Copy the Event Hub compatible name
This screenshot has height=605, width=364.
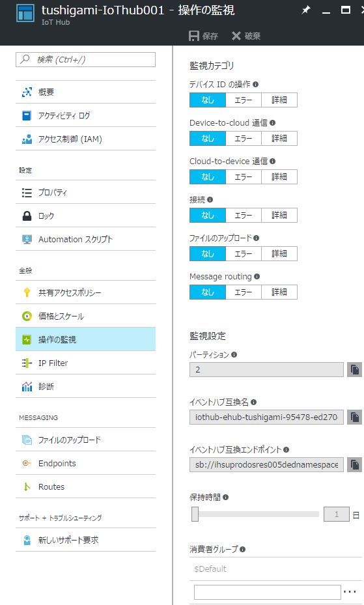point(354,417)
